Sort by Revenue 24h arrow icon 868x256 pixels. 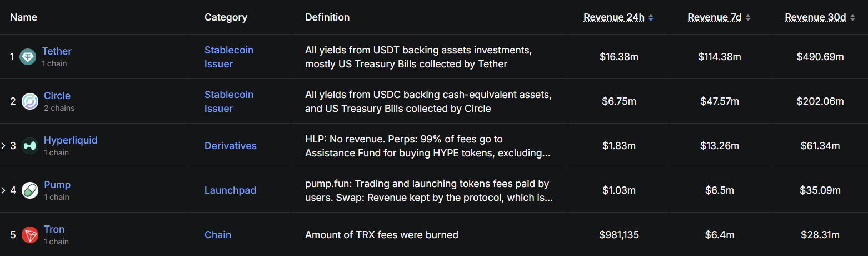651,18
